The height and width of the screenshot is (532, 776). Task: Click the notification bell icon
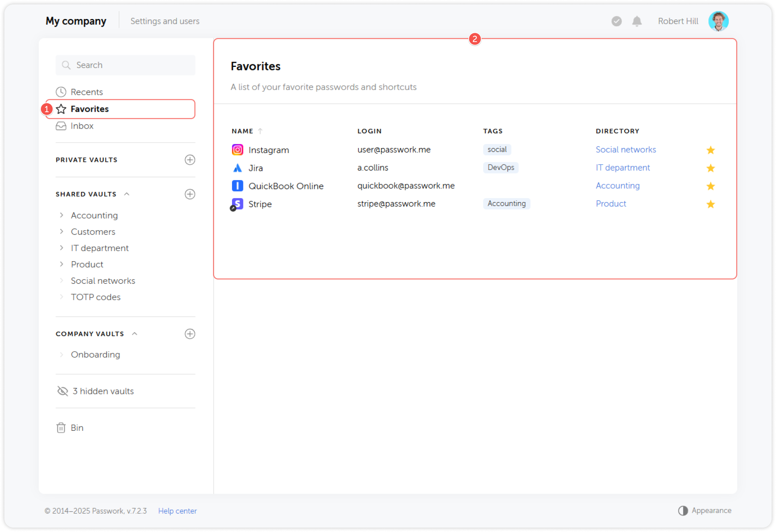pyautogui.click(x=637, y=21)
